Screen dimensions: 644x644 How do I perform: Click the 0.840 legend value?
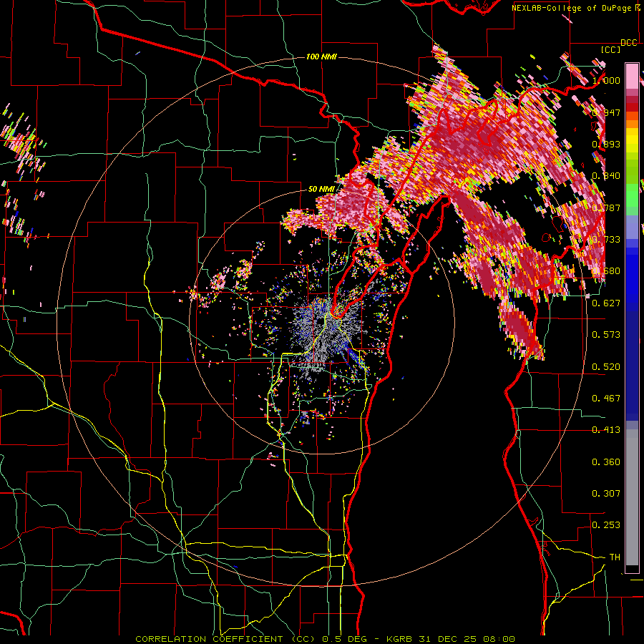[x=606, y=176]
